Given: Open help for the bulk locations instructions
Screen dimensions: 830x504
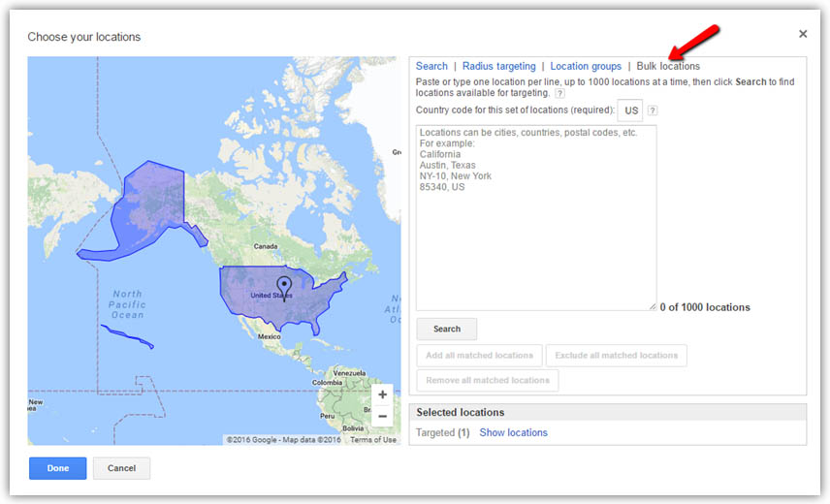Looking at the screenshot, I should click(x=559, y=94).
